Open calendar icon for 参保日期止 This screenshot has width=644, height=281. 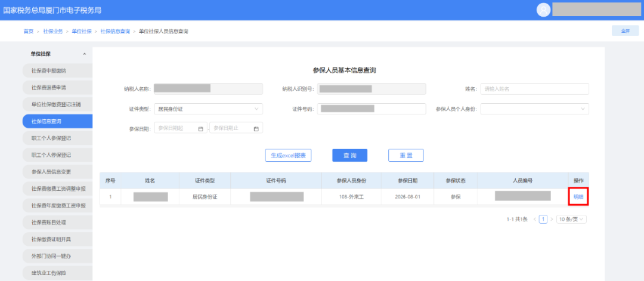pos(256,129)
